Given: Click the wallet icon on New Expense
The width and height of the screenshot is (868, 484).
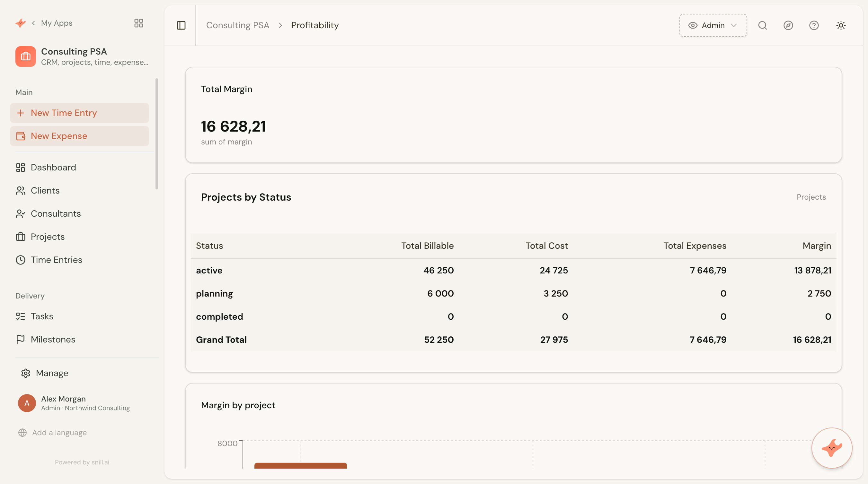Looking at the screenshot, I should 21,136.
